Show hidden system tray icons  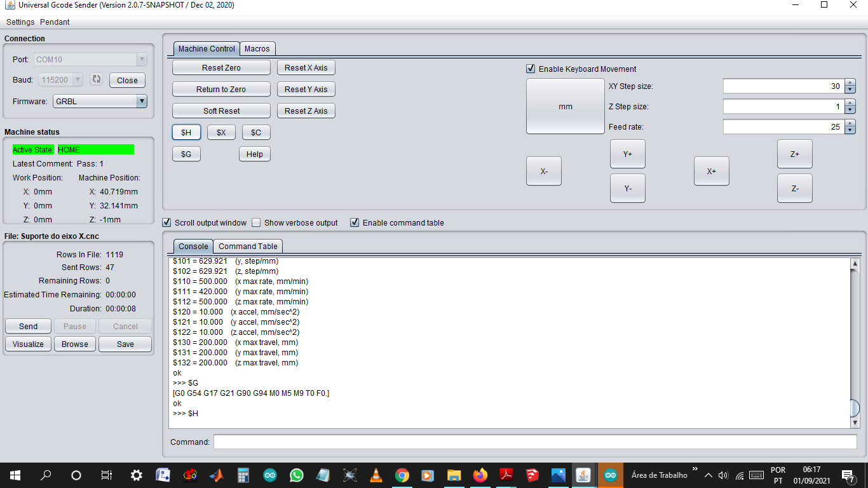coord(708,475)
